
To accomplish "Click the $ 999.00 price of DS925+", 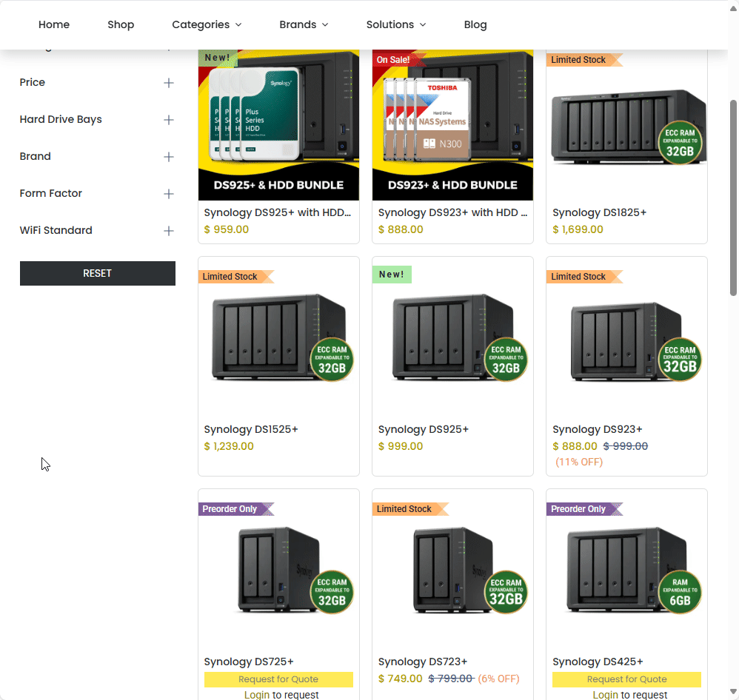I will (x=401, y=446).
